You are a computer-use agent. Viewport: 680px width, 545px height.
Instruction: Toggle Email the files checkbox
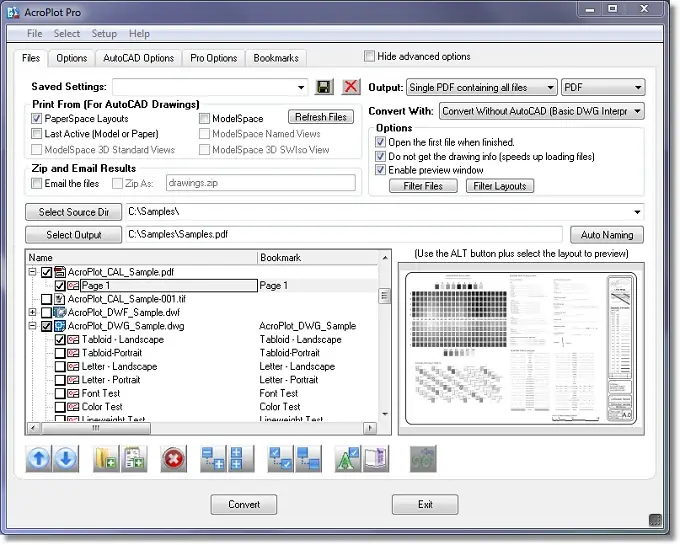pyautogui.click(x=36, y=183)
